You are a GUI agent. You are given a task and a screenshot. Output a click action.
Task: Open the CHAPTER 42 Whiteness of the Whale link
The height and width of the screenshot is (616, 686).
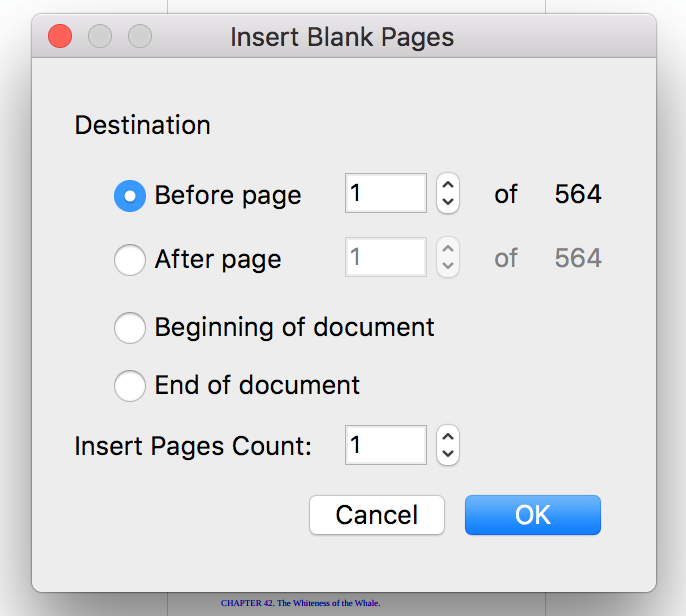300,603
